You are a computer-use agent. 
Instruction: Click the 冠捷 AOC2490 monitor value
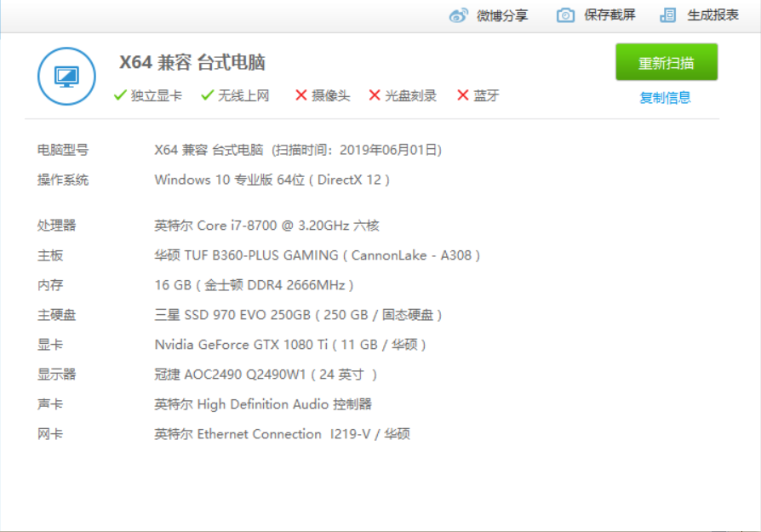tap(266, 375)
